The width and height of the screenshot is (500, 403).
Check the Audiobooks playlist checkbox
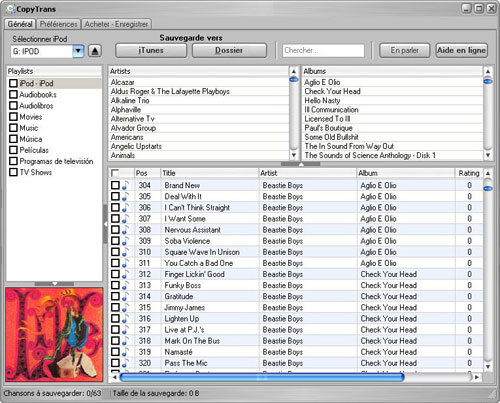click(13, 94)
